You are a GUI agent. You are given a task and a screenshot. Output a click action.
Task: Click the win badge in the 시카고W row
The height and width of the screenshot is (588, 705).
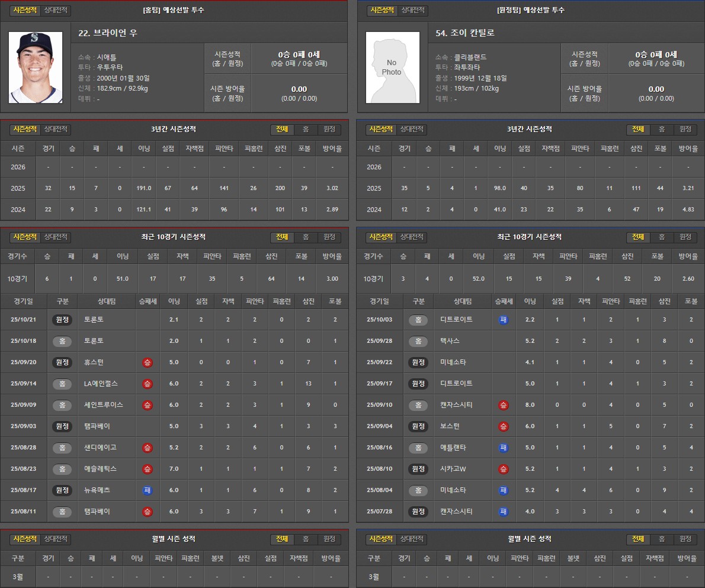pos(503,469)
